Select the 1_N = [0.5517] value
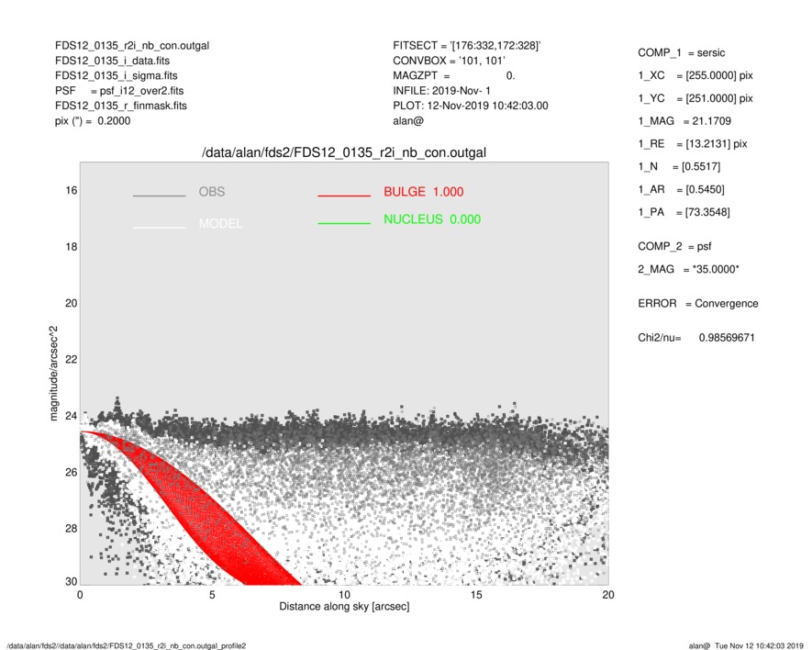The width and height of the screenshot is (812, 650). coord(679,167)
